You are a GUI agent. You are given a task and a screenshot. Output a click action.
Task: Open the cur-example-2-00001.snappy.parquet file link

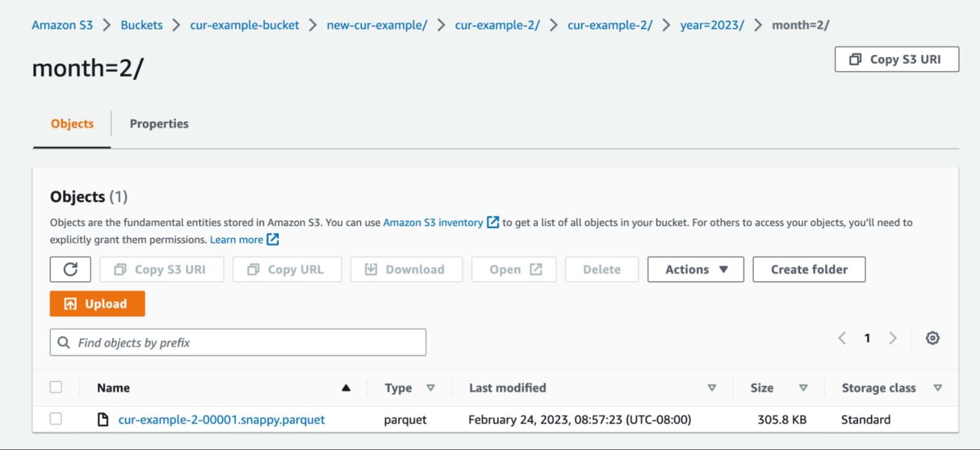[x=221, y=419]
